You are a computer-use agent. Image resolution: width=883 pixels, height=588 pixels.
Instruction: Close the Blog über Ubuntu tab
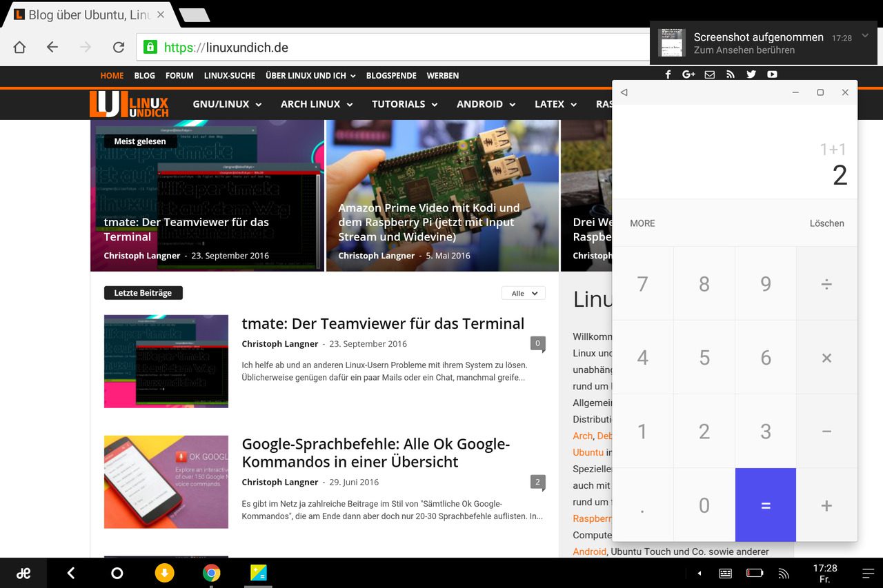click(x=161, y=14)
